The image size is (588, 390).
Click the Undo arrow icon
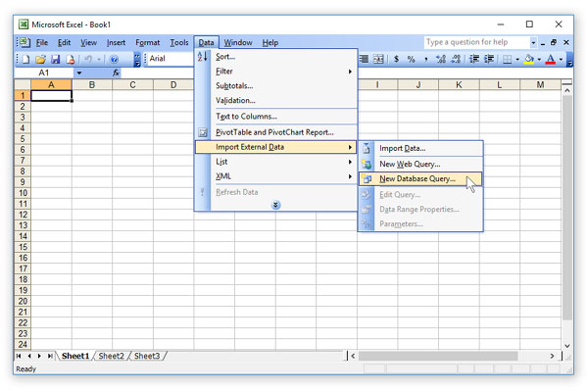tap(88, 59)
